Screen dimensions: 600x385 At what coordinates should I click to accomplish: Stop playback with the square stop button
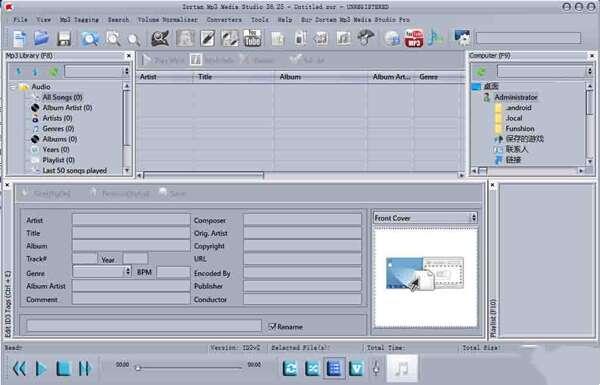coord(64,369)
